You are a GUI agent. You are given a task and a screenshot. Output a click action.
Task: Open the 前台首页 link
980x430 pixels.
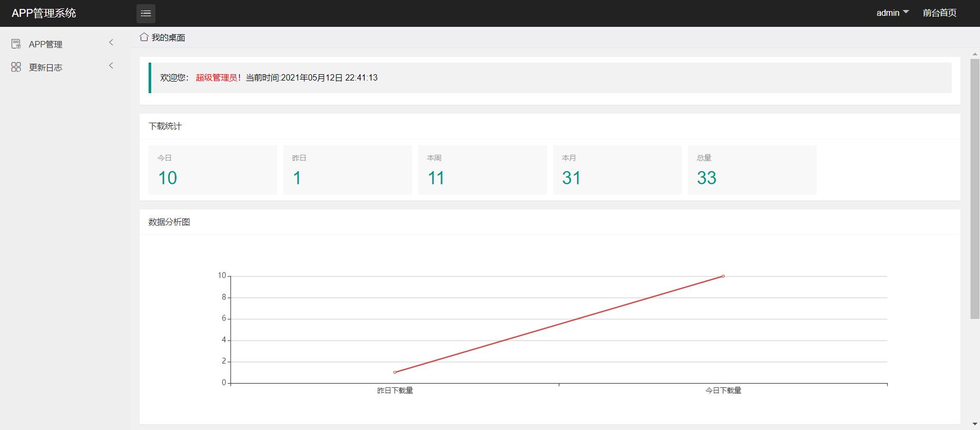pos(939,13)
